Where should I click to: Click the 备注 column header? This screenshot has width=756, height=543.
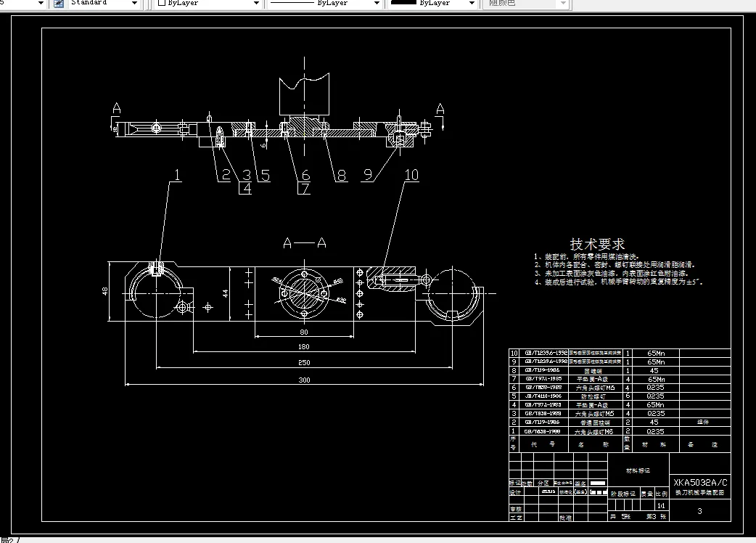pos(702,444)
